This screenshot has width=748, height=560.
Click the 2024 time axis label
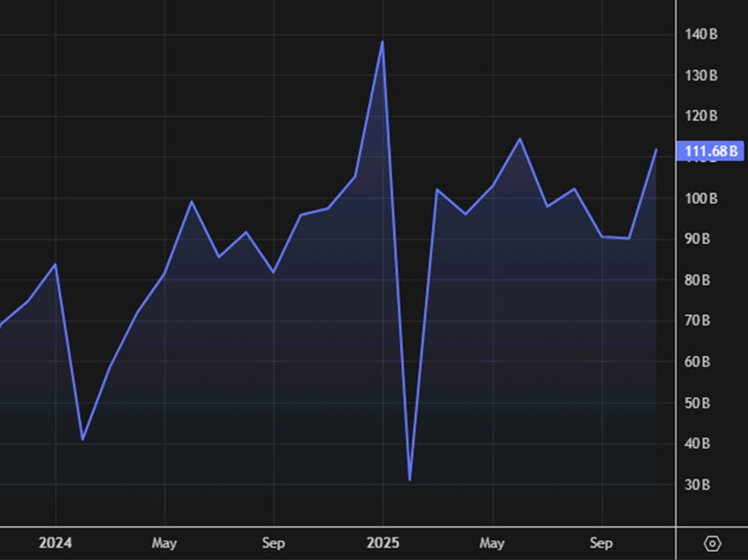click(55, 543)
